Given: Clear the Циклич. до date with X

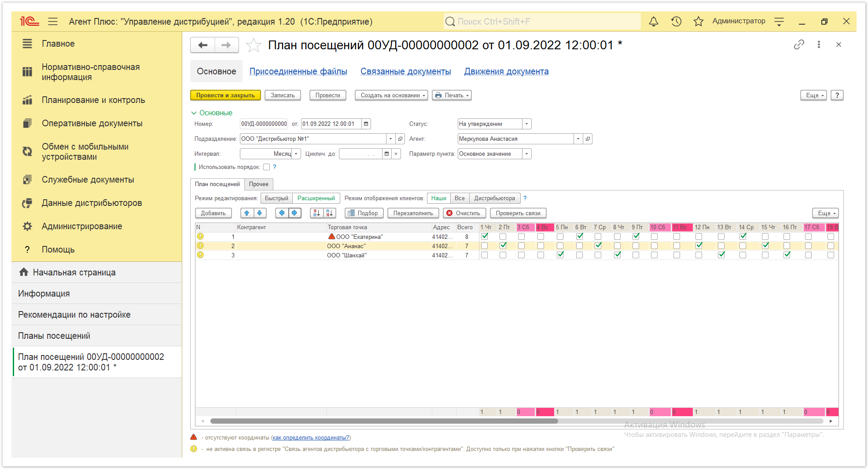Looking at the screenshot, I should [x=396, y=154].
